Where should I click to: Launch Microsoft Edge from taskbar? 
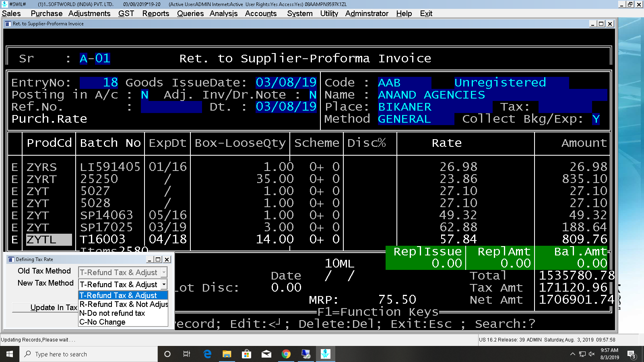point(207,354)
